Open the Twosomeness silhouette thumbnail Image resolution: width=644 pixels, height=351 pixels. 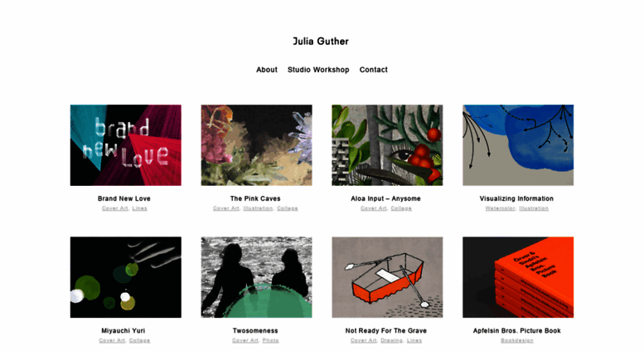coord(256,277)
